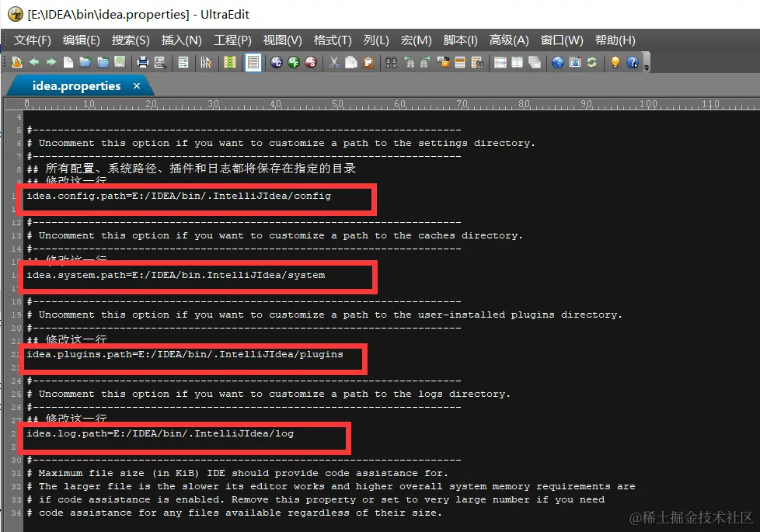Refresh using the green circular arrows icon
This screenshot has width=760, height=532.
click(592, 62)
